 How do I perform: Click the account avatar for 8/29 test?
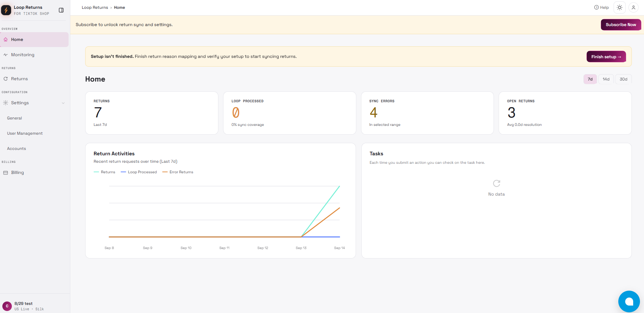coord(7,306)
